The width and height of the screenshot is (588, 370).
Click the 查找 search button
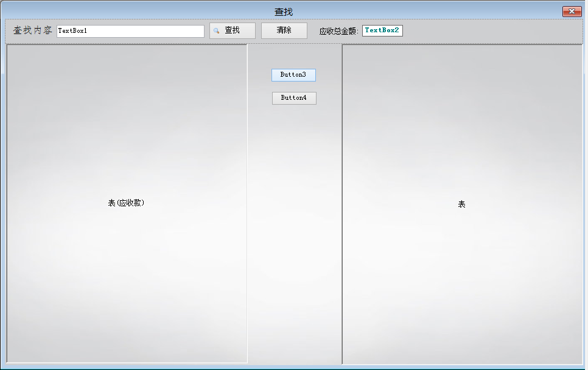click(x=232, y=30)
